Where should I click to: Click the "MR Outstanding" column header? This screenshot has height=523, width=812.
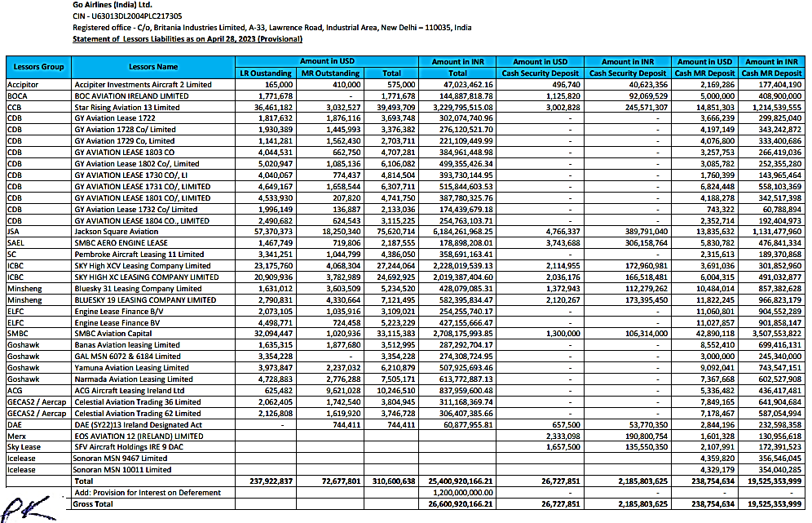330,73
